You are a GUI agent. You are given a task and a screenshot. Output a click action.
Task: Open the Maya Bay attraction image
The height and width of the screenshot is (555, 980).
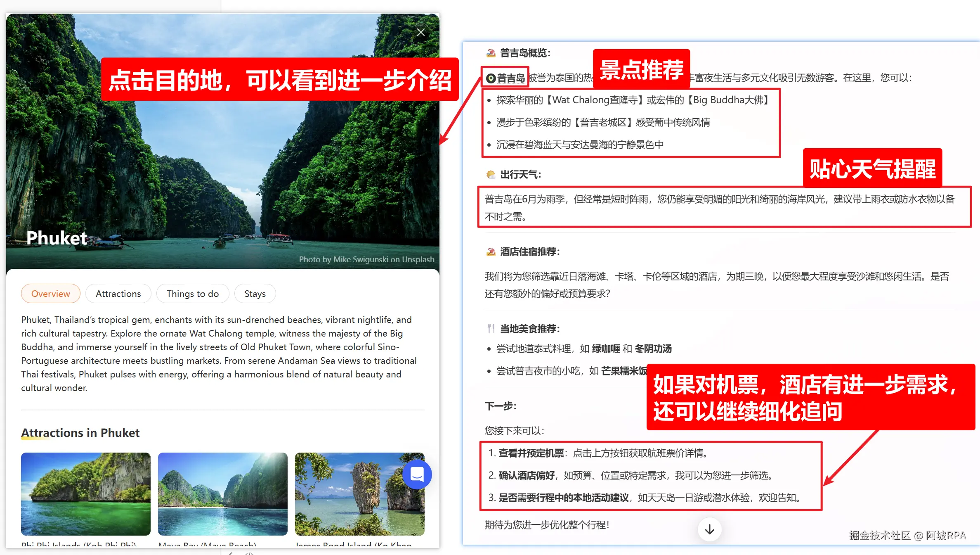coord(223,494)
